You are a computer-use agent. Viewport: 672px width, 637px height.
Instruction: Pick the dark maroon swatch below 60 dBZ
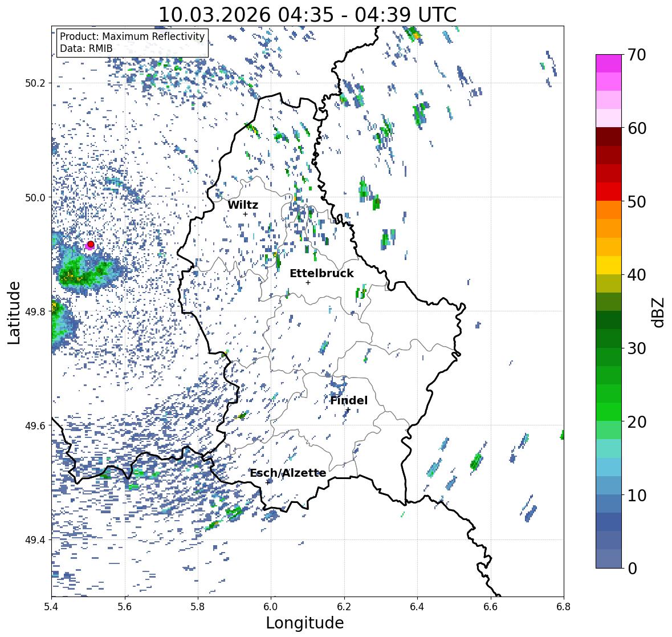609,137
